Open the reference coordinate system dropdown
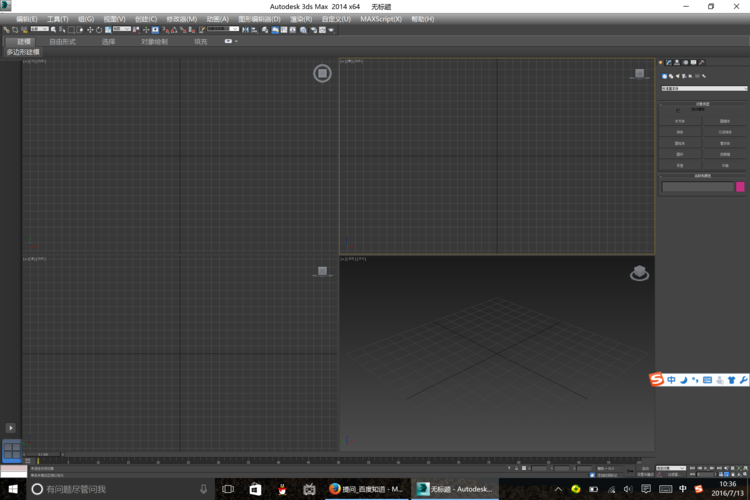Screen dimensions: 750x500 pyautogui.click(x=121, y=29)
